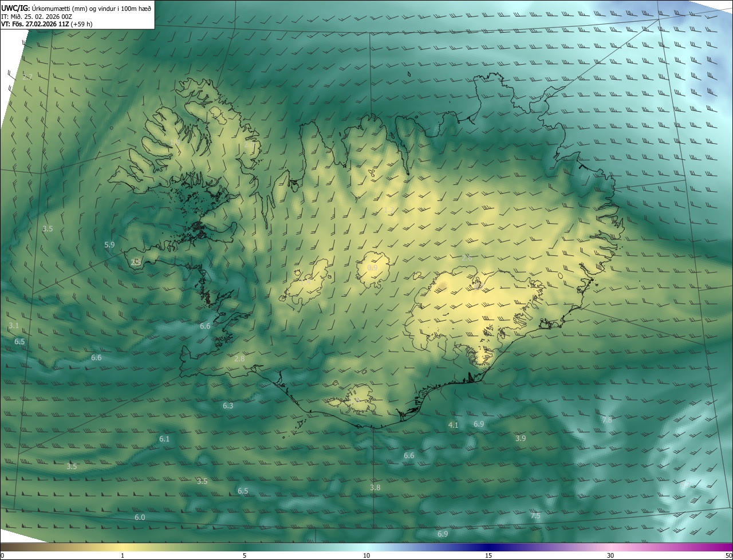This screenshot has width=733, height=560.
Task: Click the 1.4 value label
Action: pyautogui.click(x=306, y=282)
